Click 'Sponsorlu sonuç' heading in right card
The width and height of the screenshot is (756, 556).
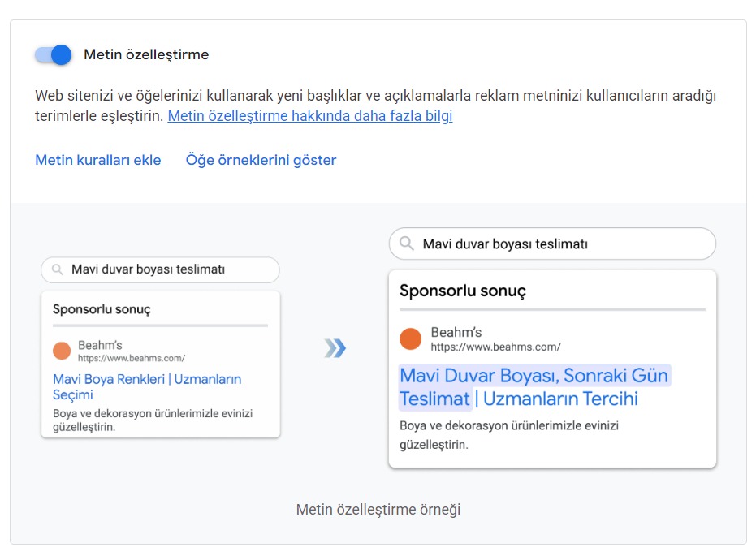pos(463,291)
